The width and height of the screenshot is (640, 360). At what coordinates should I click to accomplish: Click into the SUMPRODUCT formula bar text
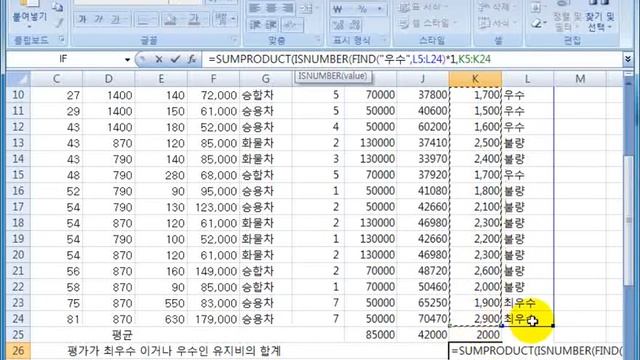point(349,60)
